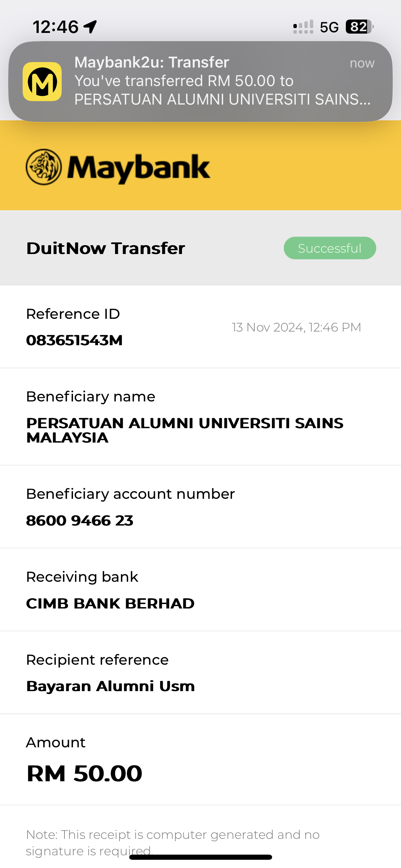Select the Reference ID 083651543M
Screen dimensions: 401x868
(74, 340)
